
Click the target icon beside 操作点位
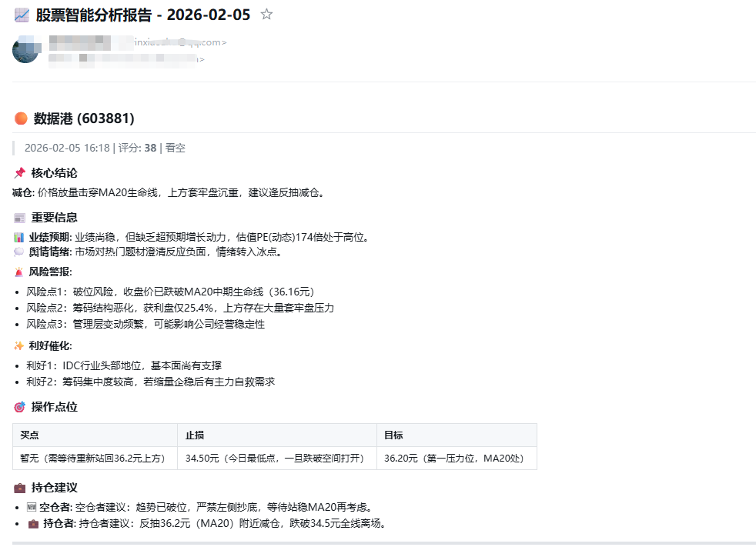(20, 407)
